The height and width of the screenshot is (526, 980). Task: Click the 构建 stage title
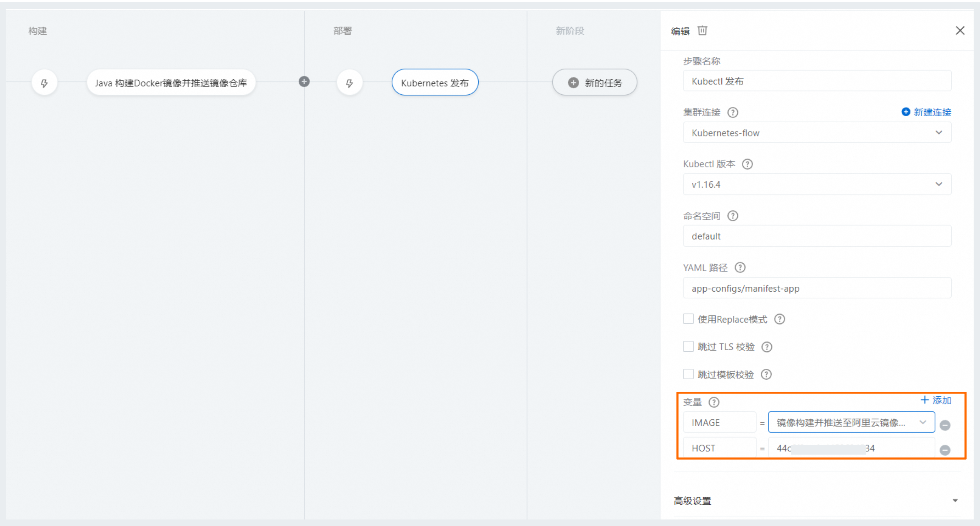[x=38, y=31]
